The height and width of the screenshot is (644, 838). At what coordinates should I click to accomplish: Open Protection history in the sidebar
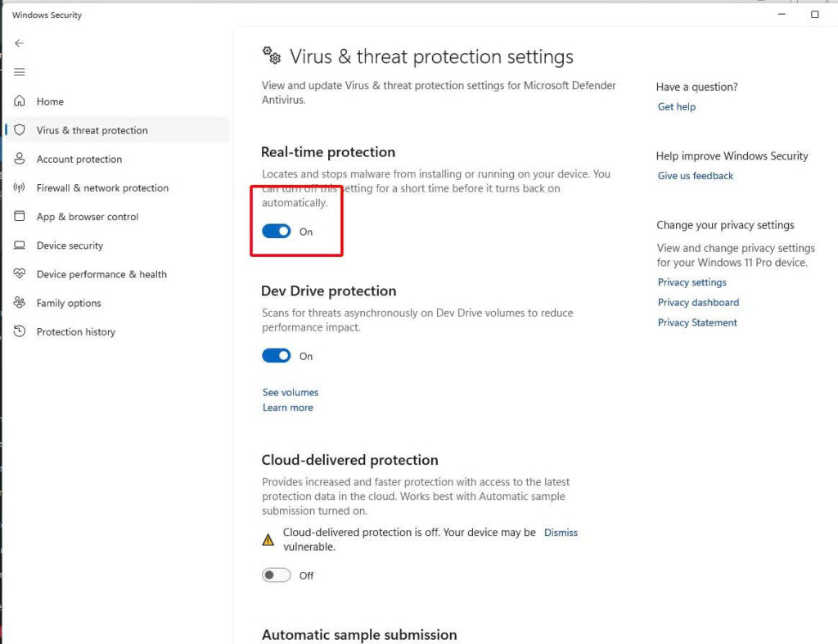(x=75, y=332)
